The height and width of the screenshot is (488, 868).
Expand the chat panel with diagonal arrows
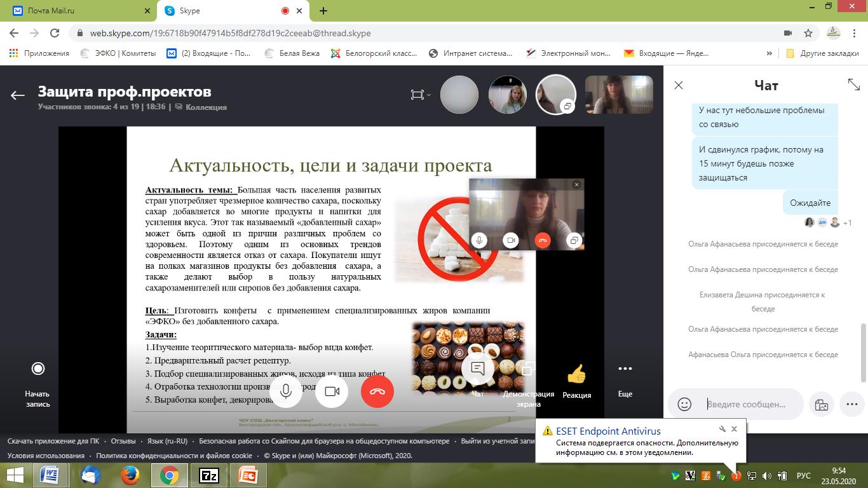click(x=853, y=84)
